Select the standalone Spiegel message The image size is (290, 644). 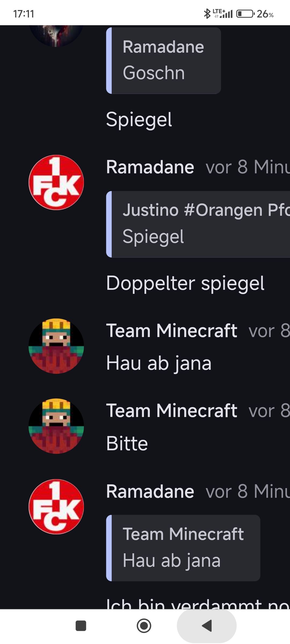click(x=139, y=120)
